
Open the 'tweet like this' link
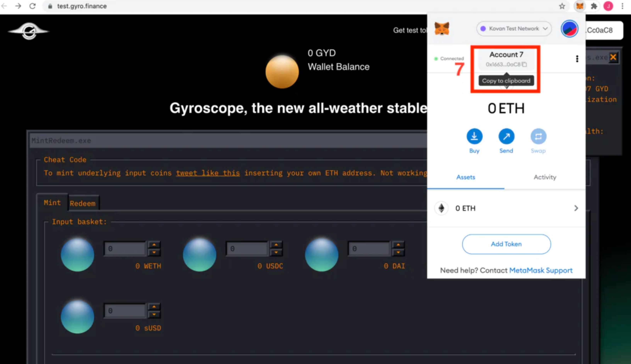point(208,173)
